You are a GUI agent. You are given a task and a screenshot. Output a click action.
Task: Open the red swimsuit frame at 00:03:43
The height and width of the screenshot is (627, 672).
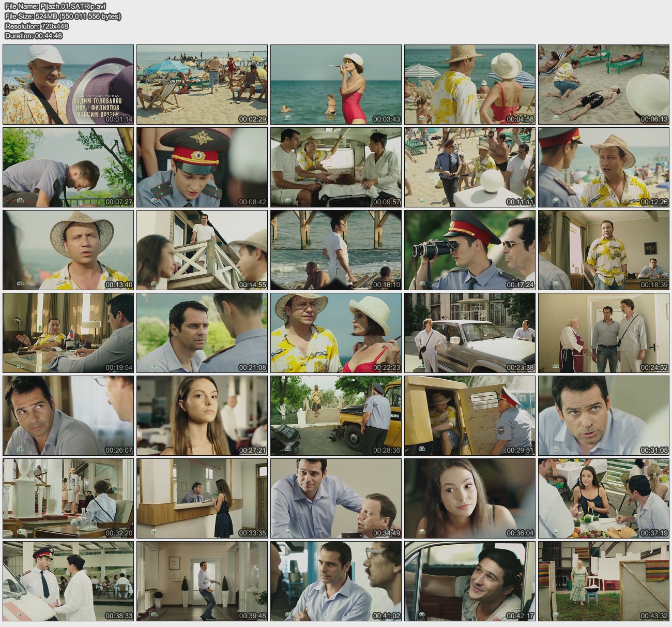point(336,84)
